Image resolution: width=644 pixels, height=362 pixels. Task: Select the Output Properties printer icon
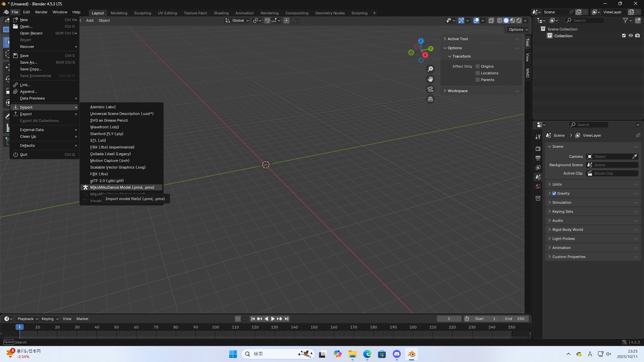point(538,158)
